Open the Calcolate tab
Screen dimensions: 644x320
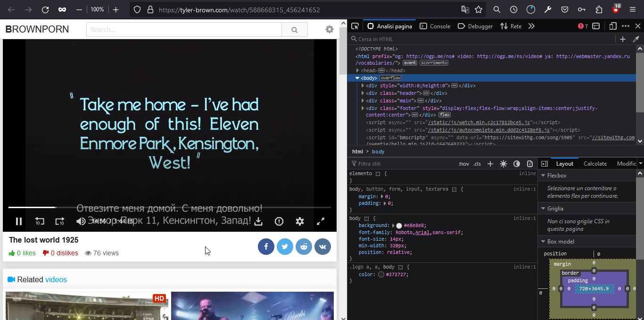click(x=595, y=164)
